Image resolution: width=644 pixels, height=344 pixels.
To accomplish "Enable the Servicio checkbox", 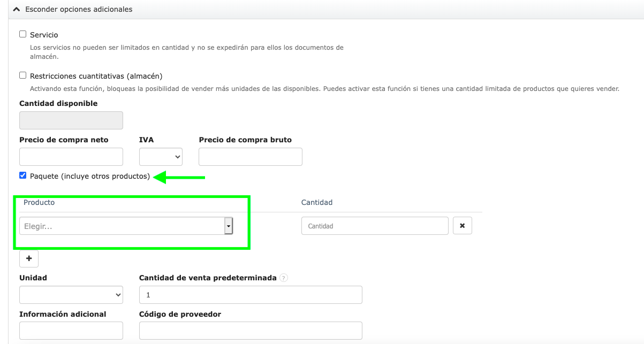I will click(22, 34).
